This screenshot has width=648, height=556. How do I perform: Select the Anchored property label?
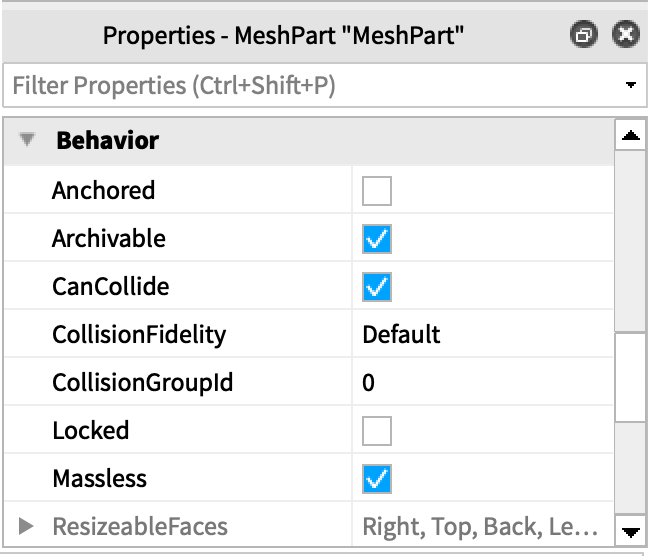click(x=104, y=190)
